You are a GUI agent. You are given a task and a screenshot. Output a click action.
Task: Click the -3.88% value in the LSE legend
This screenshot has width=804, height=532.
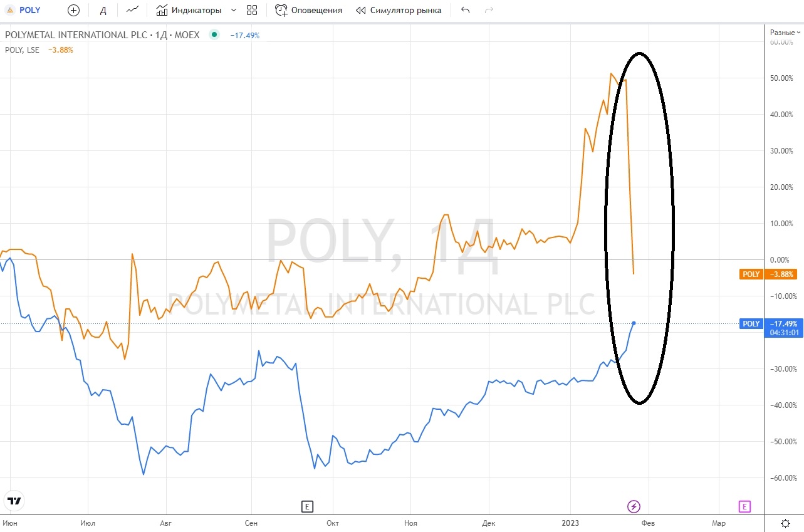tap(60, 50)
